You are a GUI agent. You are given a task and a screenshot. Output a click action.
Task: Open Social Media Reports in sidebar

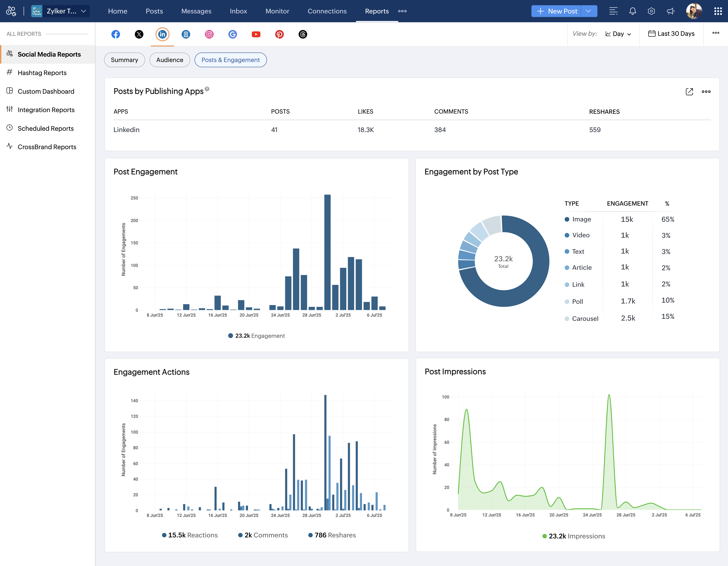click(x=48, y=54)
